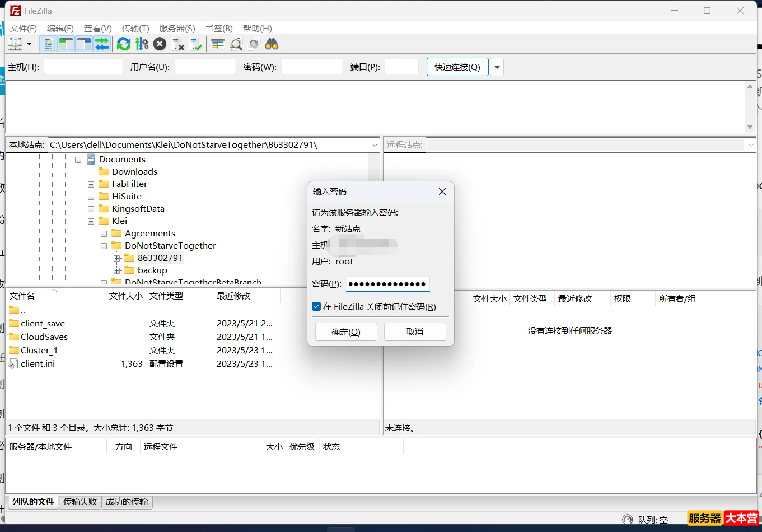Open the quickconnect history dropdown
The image size is (762, 532).
[x=497, y=67]
